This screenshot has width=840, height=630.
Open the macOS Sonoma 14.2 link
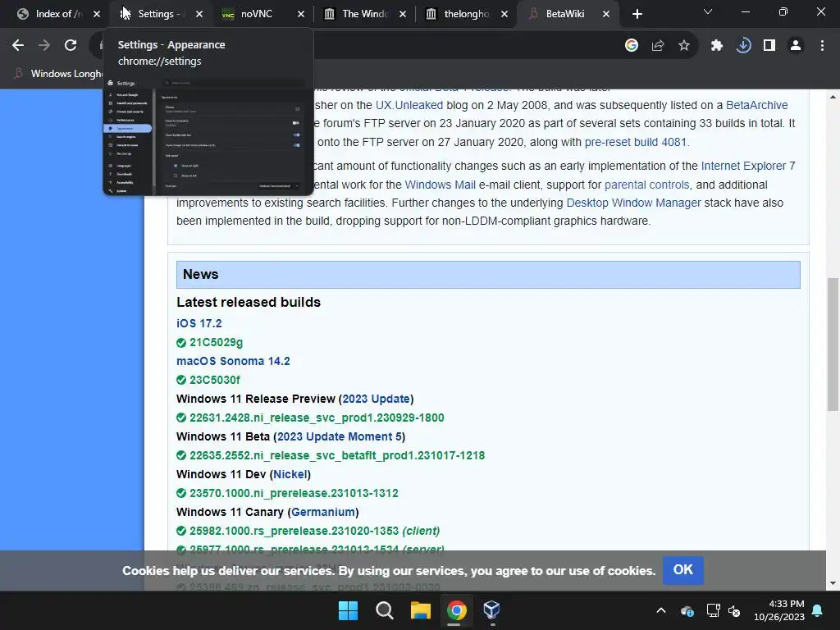coord(233,361)
